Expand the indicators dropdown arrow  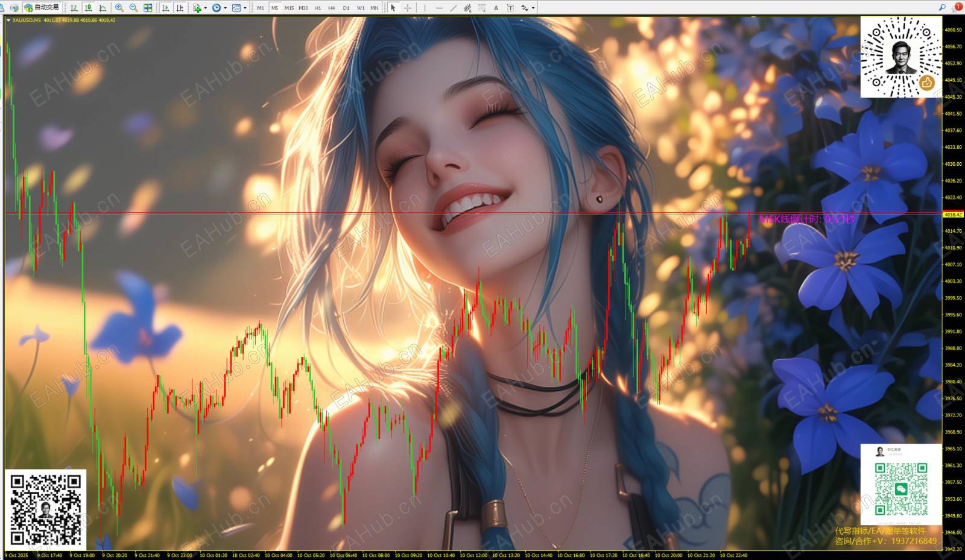point(205,8)
